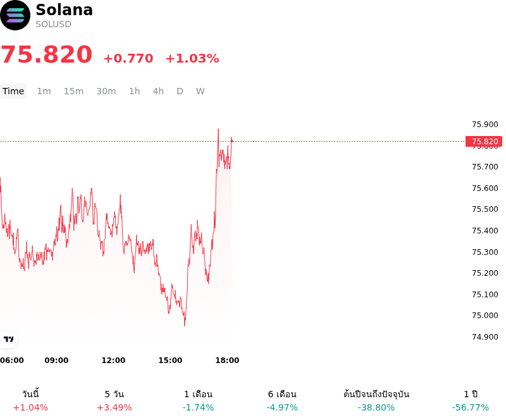Image resolution: width=506 pixels, height=420 pixels.
Task: Switch to the 1m interval
Action: [44, 91]
